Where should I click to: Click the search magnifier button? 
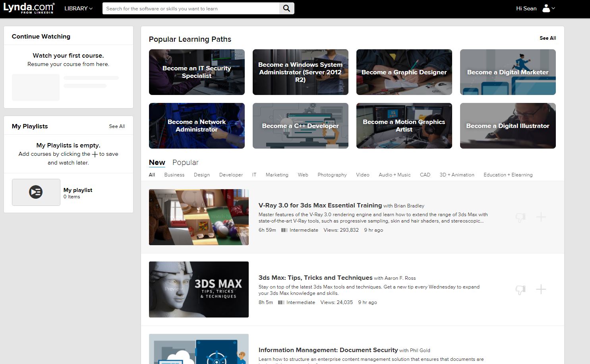[286, 8]
